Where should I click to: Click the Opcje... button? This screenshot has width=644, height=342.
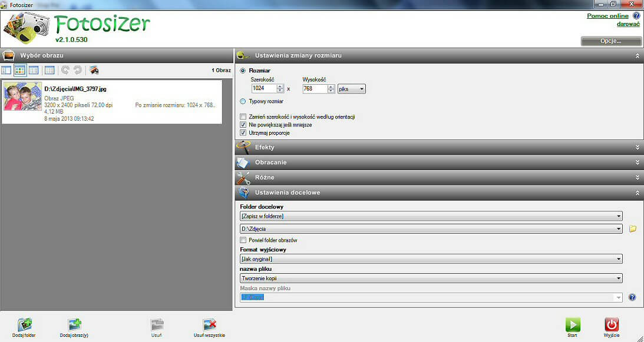click(x=610, y=41)
